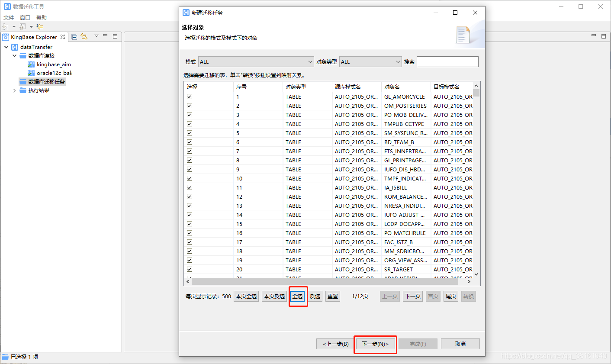Click the 序号 column header

coord(258,87)
